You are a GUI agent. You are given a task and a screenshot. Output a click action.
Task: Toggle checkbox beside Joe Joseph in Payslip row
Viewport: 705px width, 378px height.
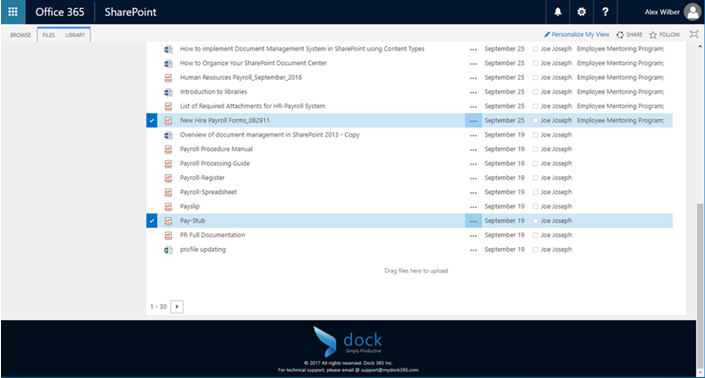pos(535,207)
